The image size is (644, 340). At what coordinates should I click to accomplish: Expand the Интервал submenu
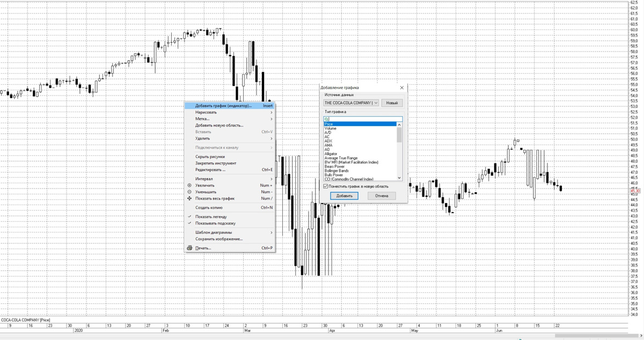tap(230, 179)
